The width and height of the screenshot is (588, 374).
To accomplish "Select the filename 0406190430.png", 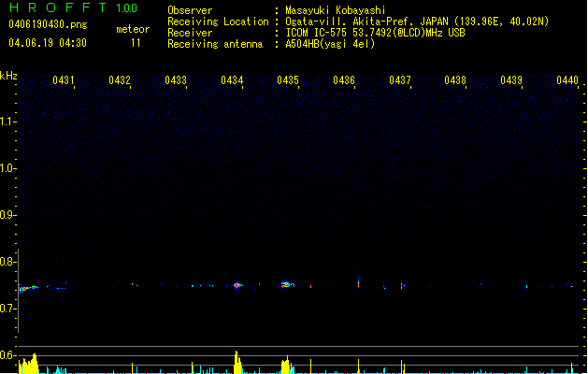I will pos(48,24).
